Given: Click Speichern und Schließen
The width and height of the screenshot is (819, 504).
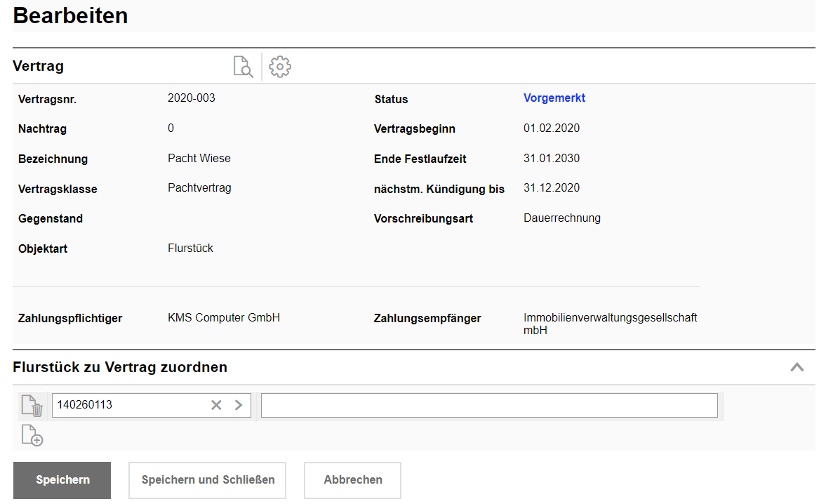Looking at the screenshot, I should 206,480.
